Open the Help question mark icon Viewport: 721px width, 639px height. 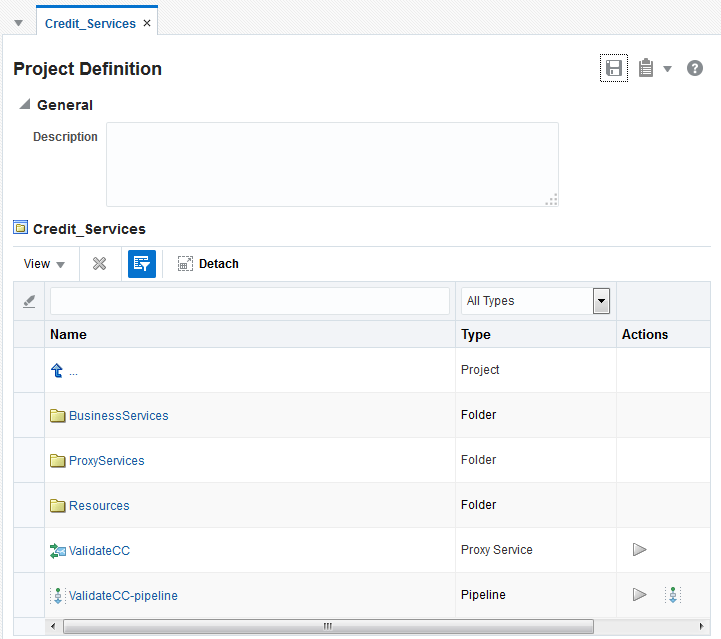(x=694, y=68)
